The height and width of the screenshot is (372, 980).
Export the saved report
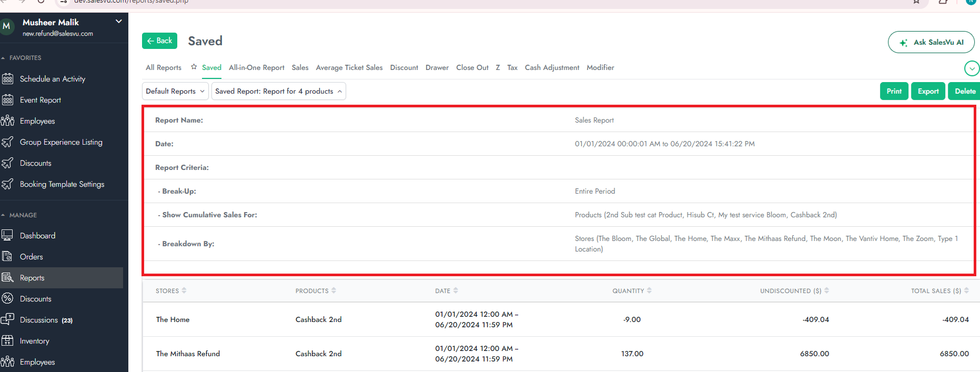click(x=928, y=91)
